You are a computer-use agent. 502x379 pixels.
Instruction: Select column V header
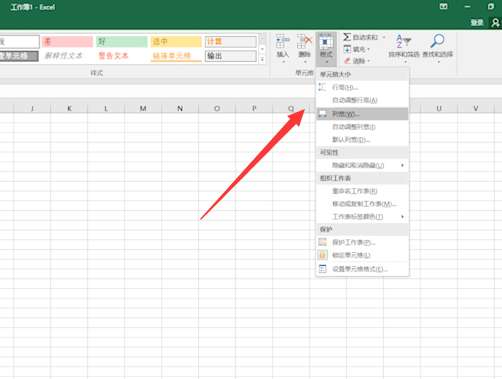point(476,108)
